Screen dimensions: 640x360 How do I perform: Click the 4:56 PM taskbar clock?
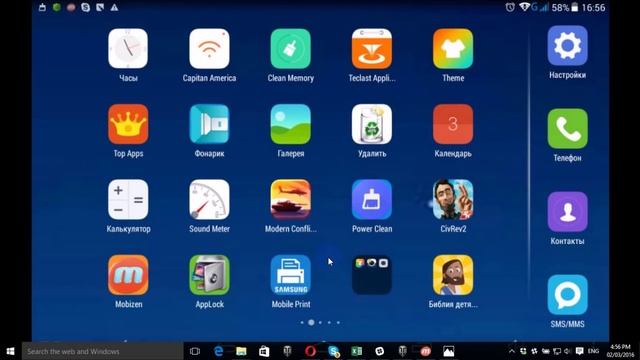pos(620,351)
